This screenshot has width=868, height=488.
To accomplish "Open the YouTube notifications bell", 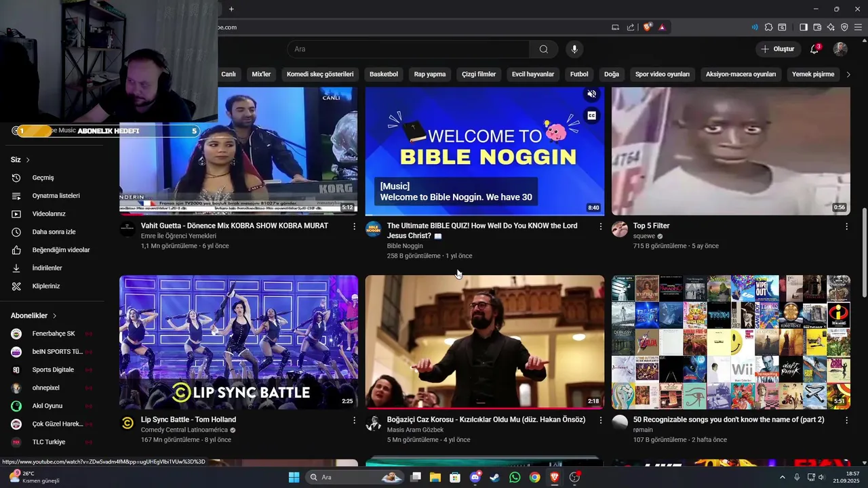I will [814, 49].
